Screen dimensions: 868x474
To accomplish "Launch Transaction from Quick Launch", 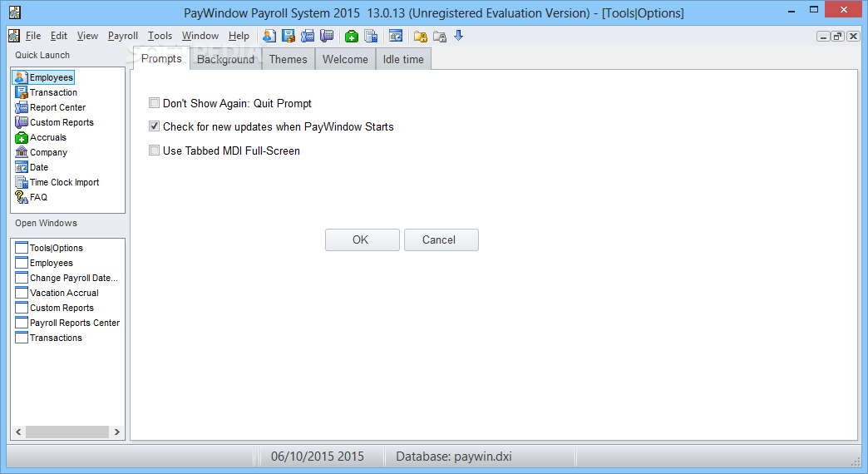I will click(47, 92).
